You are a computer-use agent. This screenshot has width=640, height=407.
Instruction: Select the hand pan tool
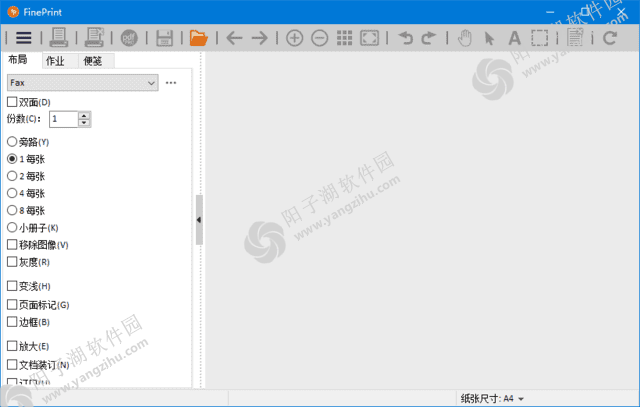click(464, 38)
